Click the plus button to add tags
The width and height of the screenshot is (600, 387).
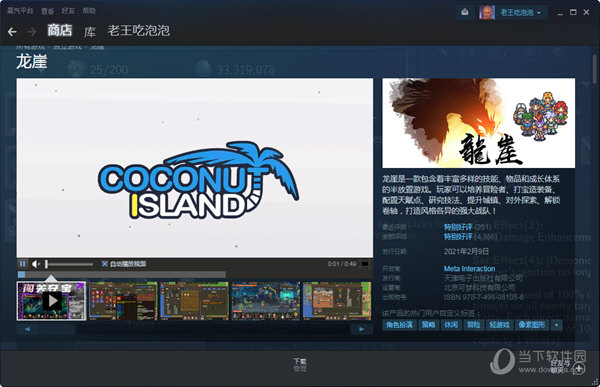(x=556, y=325)
